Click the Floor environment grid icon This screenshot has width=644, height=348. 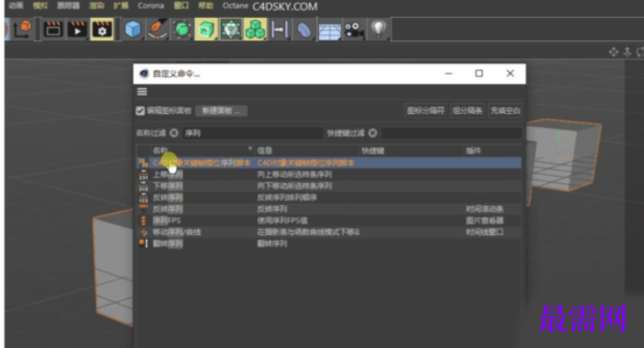330,30
